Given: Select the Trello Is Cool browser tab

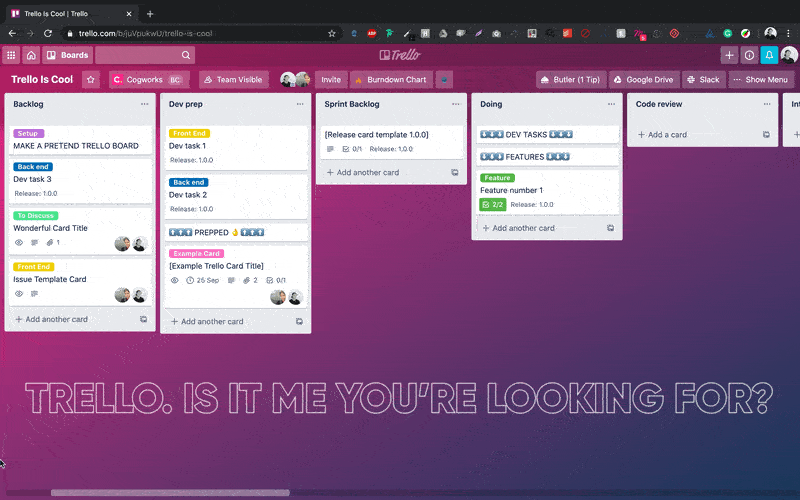Looking at the screenshot, I should click(x=71, y=14).
